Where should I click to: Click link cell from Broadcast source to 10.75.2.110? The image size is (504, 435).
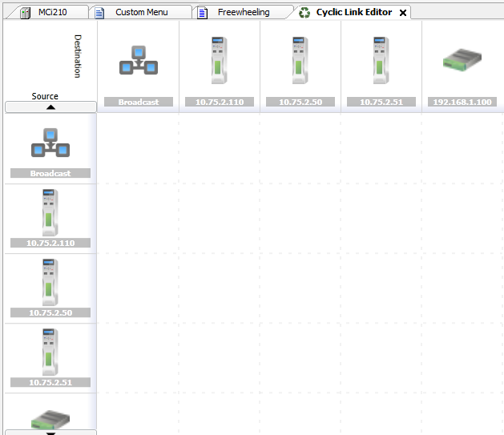point(220,148)
